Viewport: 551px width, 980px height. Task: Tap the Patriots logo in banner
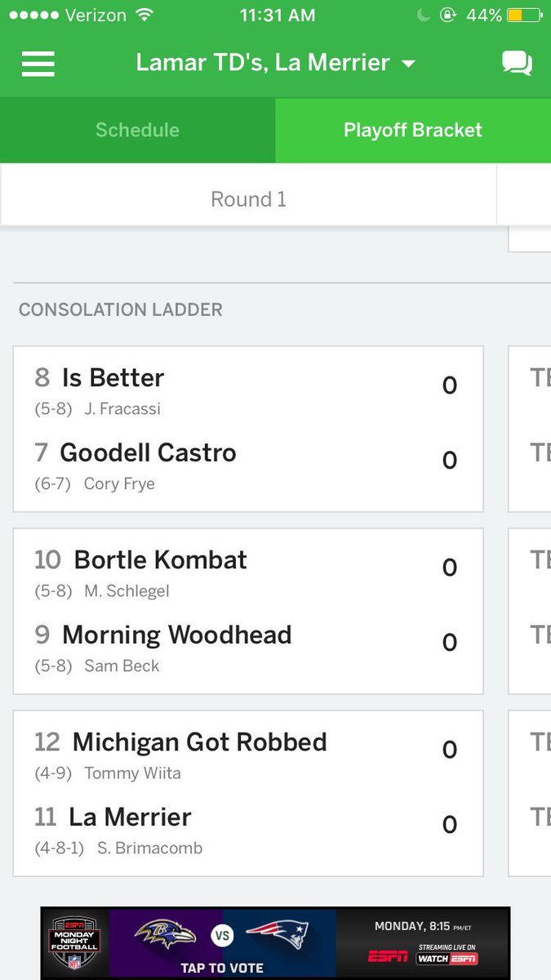(x=278, y=934)
